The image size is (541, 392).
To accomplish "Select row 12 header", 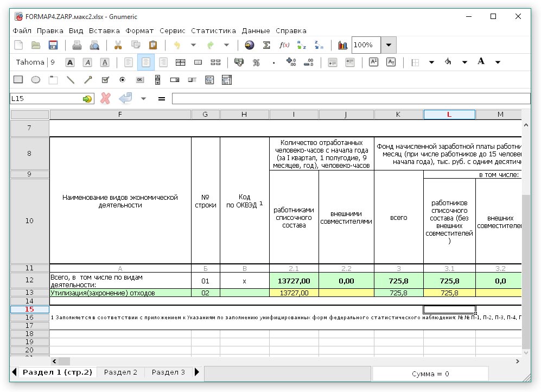I will [x=29, y=280].
